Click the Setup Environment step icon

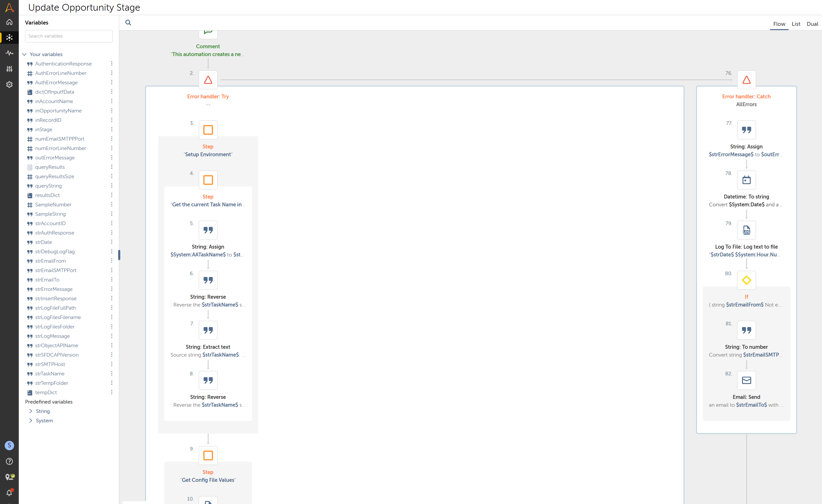[208, 130]
